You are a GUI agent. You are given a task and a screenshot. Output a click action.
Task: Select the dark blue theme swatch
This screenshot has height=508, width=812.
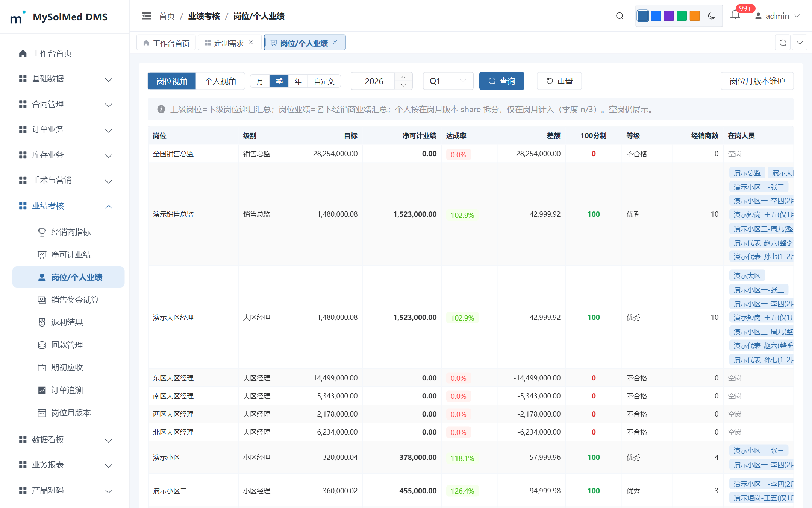[643, 16]
